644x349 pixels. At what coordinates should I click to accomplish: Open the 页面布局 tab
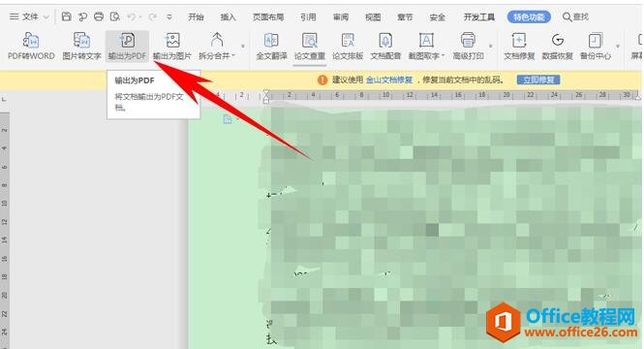268,16
